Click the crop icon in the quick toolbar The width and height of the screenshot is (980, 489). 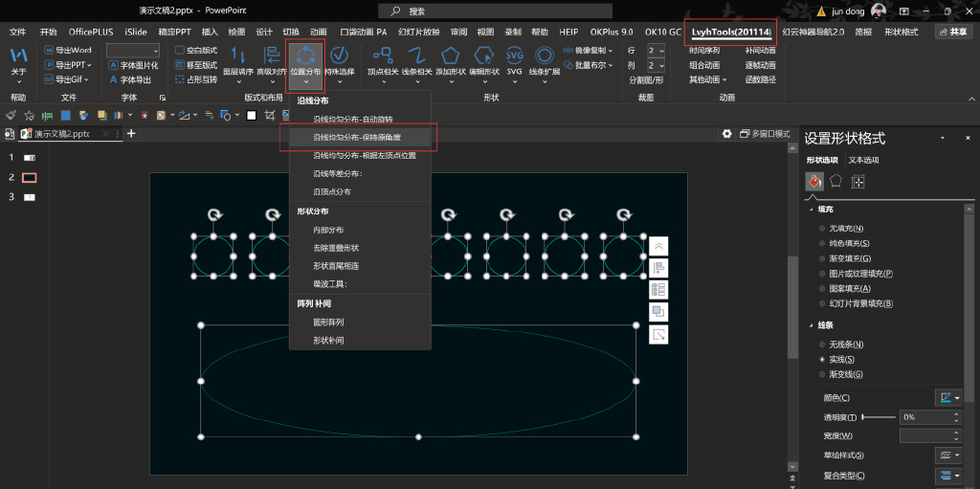(x=269, y=115)
